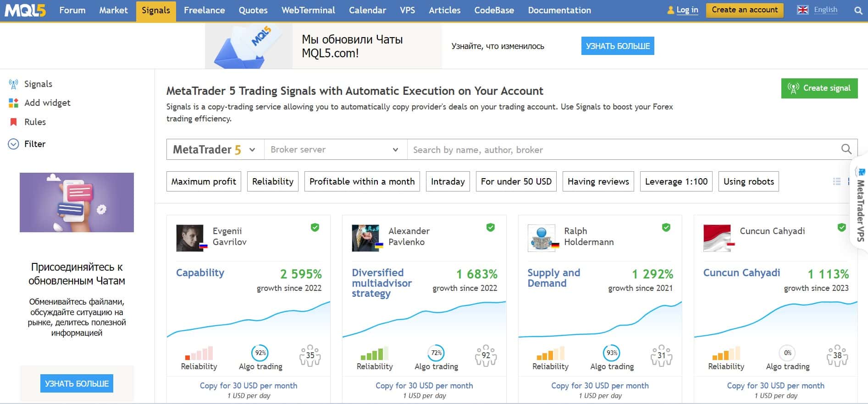The image size is (868, 404).
Task: Toggle the Maximum profit filter
Action: (204, 181)
